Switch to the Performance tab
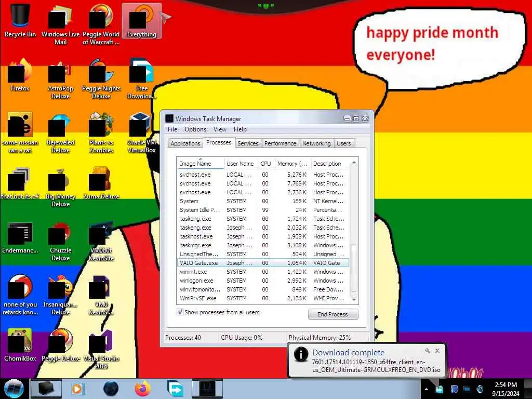 tap(280, 143)
